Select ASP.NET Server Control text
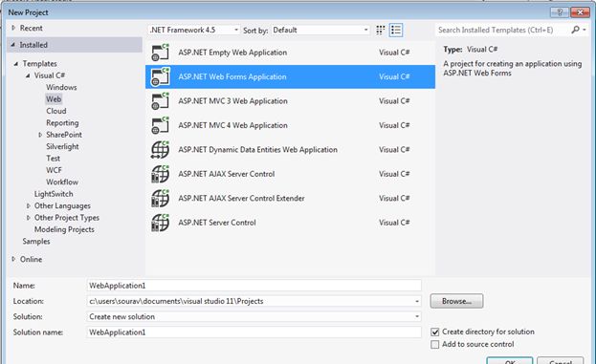The width and height of the screenshot is (596, 364). coord(217,223)
